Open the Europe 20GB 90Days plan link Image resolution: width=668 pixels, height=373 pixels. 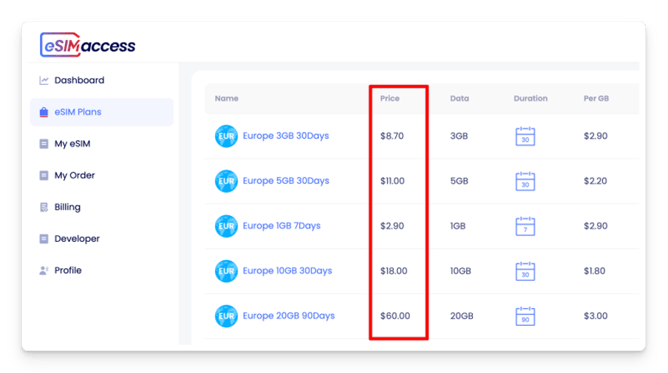288,316
